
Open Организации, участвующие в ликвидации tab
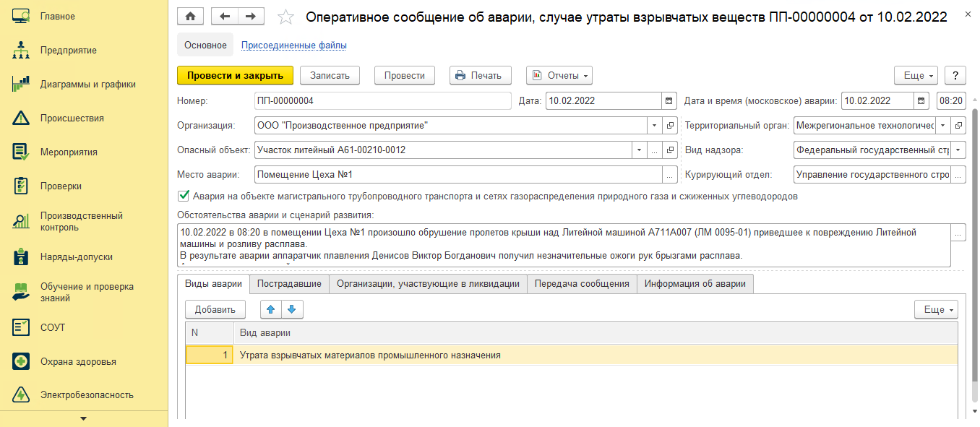(428, 284)
